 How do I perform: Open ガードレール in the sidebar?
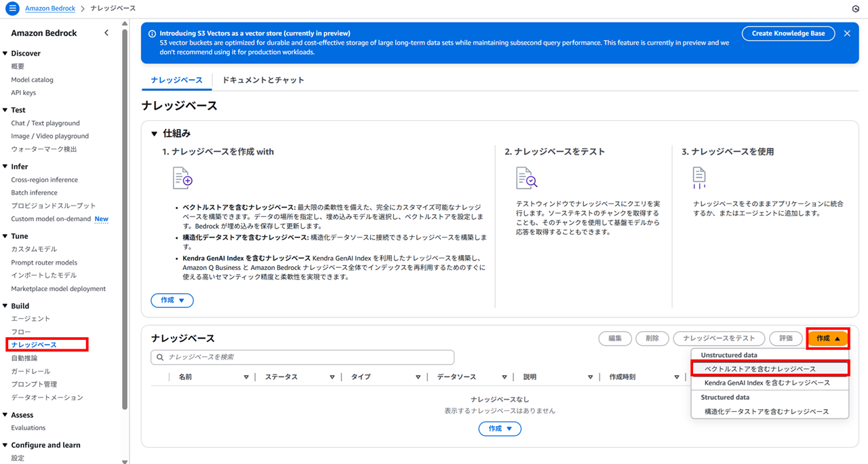tap(31, 371)
